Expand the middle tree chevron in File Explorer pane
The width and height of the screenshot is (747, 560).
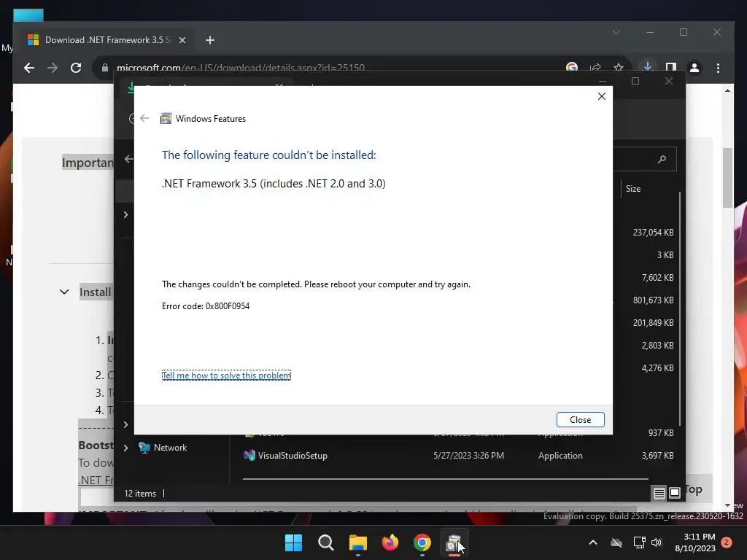click(x=125, y=215)
